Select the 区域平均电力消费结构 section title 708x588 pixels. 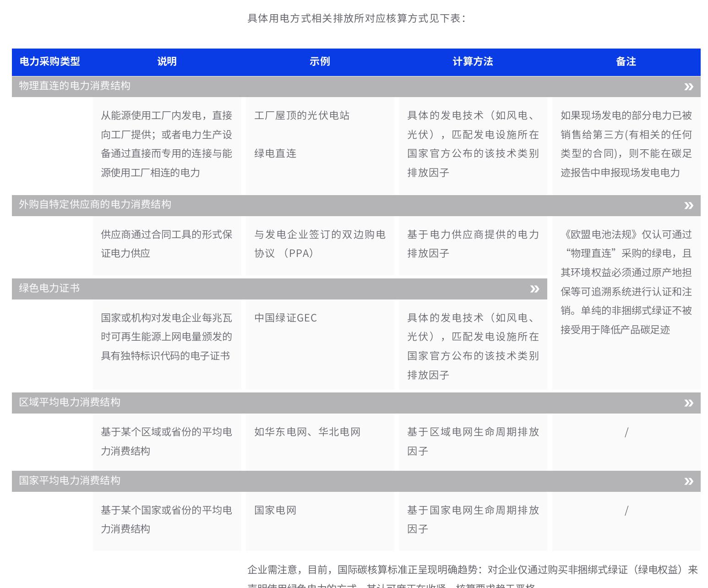[x=70, y=402]
